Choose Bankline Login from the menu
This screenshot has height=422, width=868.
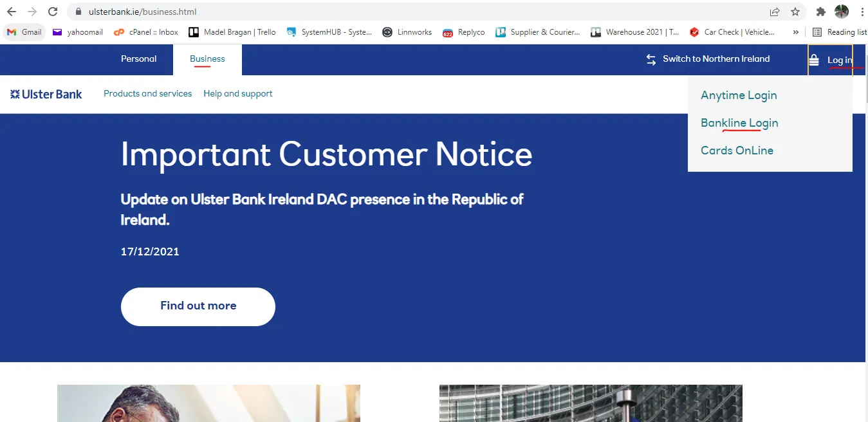point(739,123)
